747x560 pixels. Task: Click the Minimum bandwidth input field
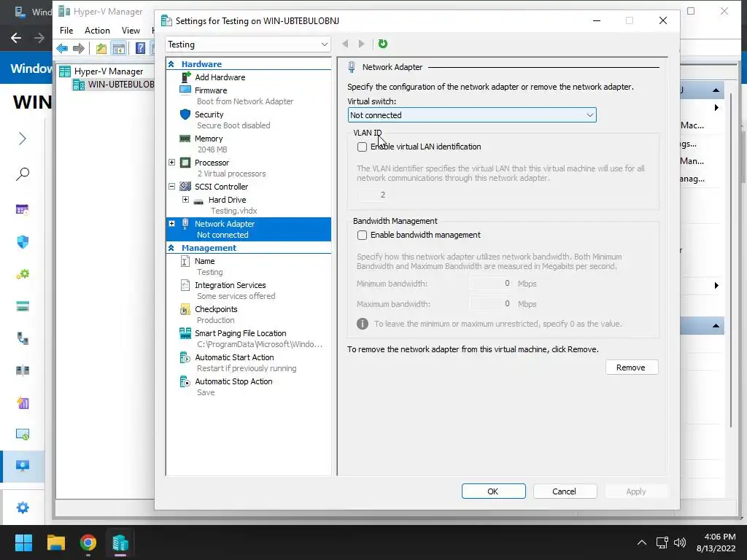(491, 284)
